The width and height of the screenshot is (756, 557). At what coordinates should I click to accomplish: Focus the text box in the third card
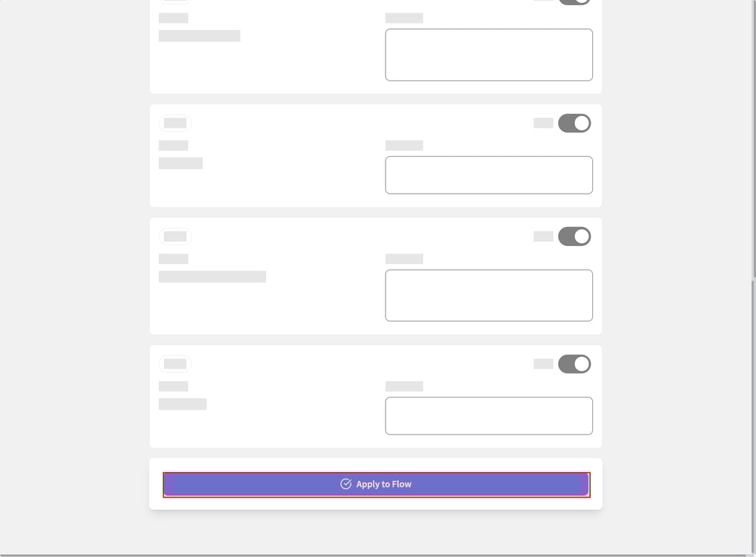point(489,295)
